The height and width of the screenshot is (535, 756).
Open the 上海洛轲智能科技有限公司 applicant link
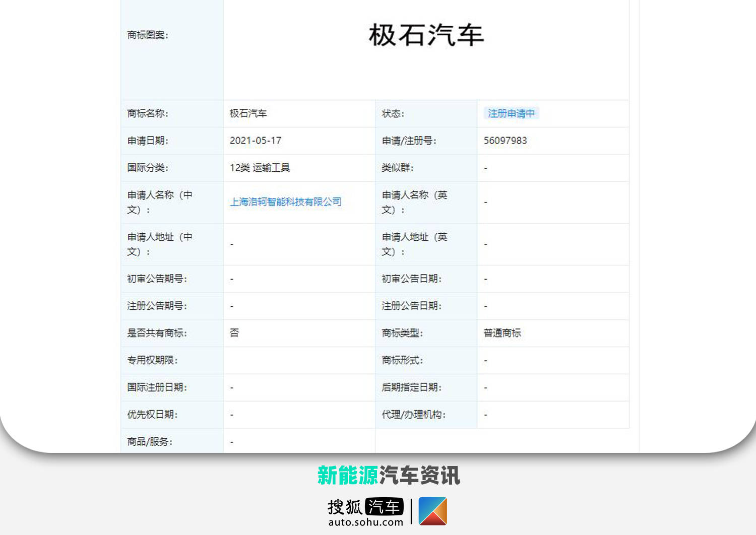coord(286,202)
